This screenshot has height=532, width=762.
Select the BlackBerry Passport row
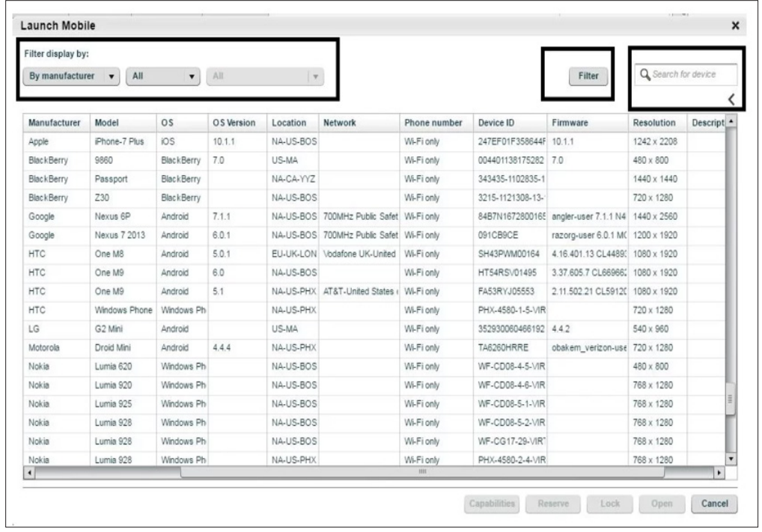point(374,180)
